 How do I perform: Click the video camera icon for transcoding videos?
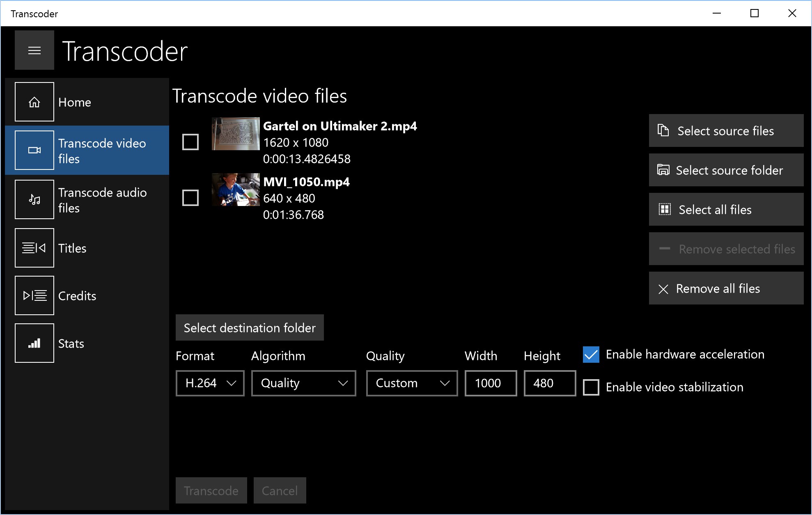click(34, 150)
